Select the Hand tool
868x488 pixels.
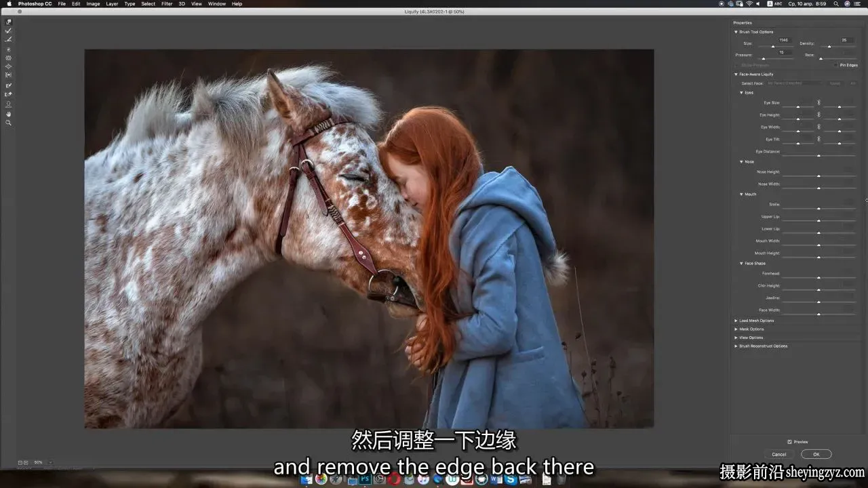coord(8,114)
